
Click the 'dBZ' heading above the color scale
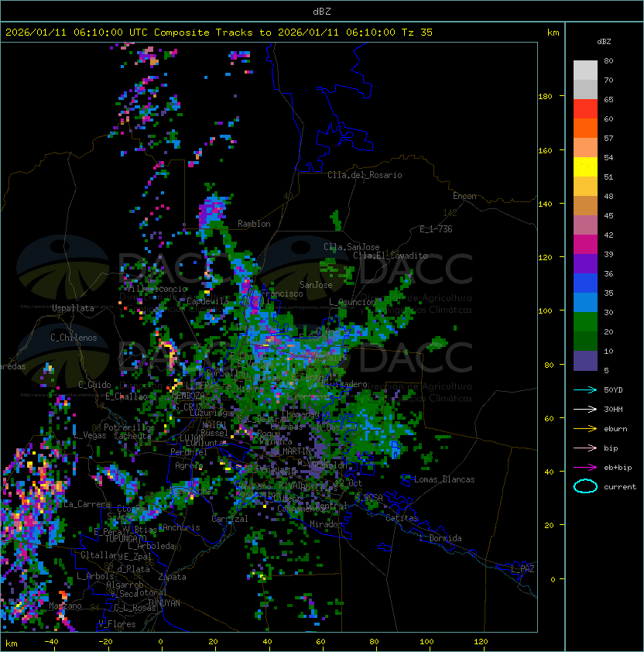click(604, 42)
